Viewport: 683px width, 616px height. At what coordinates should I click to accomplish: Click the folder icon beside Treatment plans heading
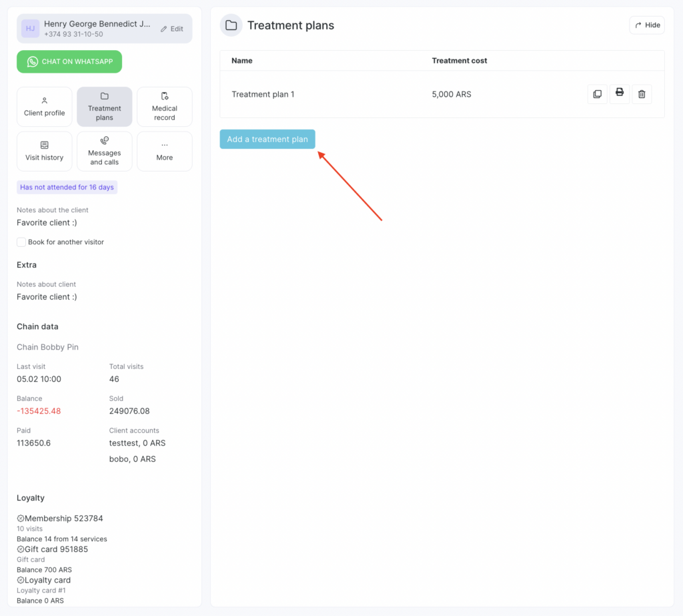(231, 25)
